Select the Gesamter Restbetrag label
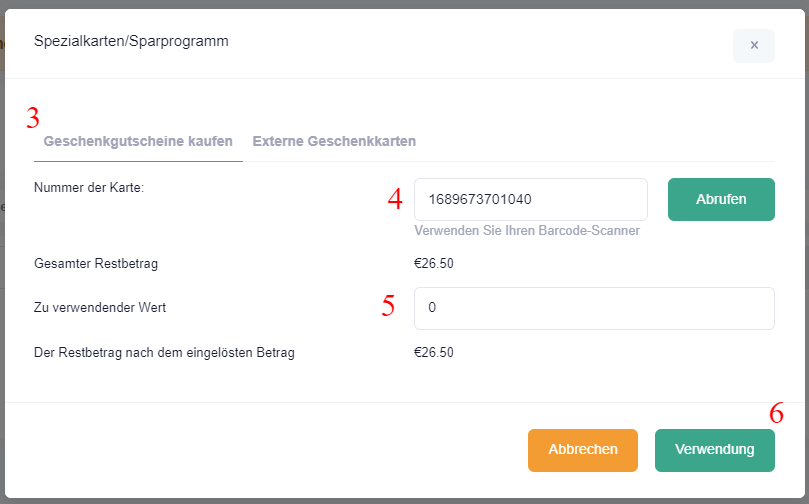809x504 pixels. (96, 264)
